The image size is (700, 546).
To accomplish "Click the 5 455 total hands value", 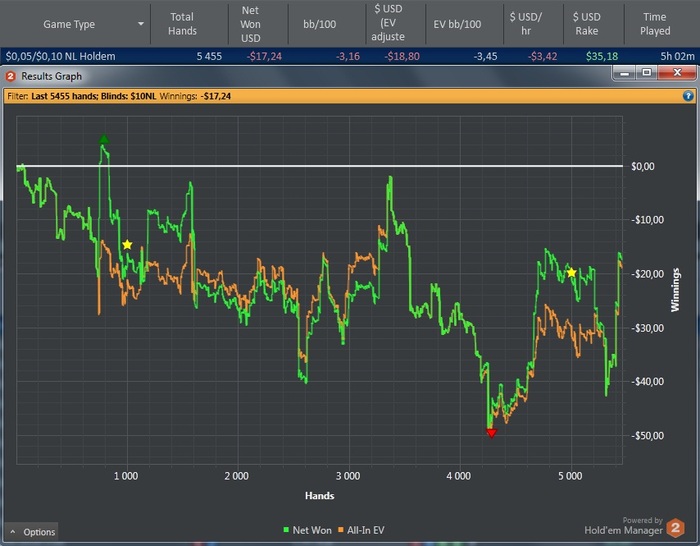I will (x=209, y=56).
